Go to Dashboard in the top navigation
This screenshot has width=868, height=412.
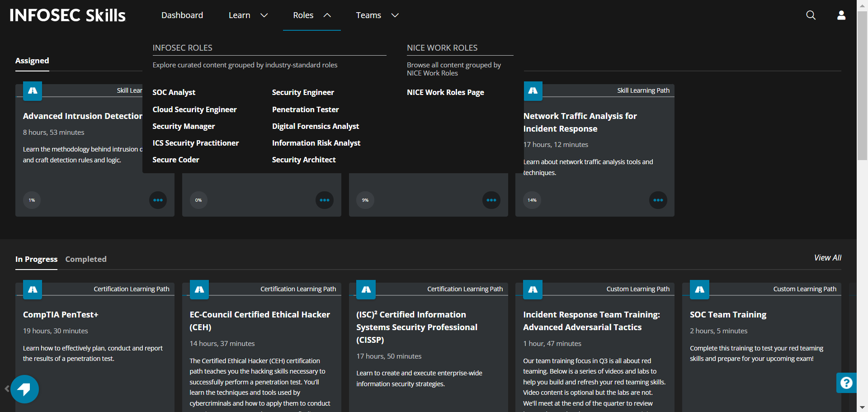pyautogui.click(x=182, y=15)
